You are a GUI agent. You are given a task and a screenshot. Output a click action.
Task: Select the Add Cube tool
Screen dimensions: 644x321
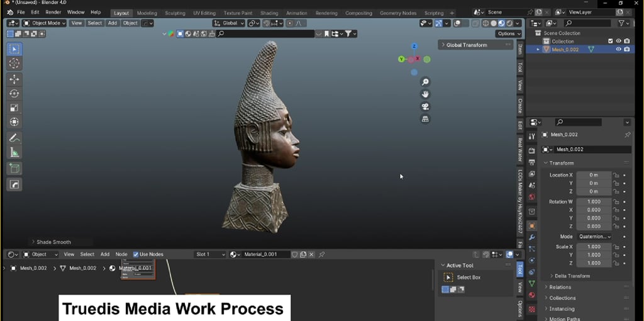pyautogui.click(x=14, y=169)
